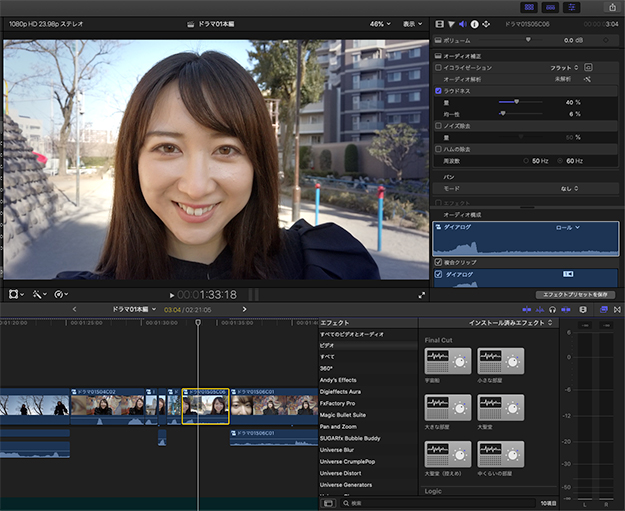The width and height of the screenshot is (625, 511).
Task: Open the transform tool dropdown under the viewer
Action: (x=16, y=295)
